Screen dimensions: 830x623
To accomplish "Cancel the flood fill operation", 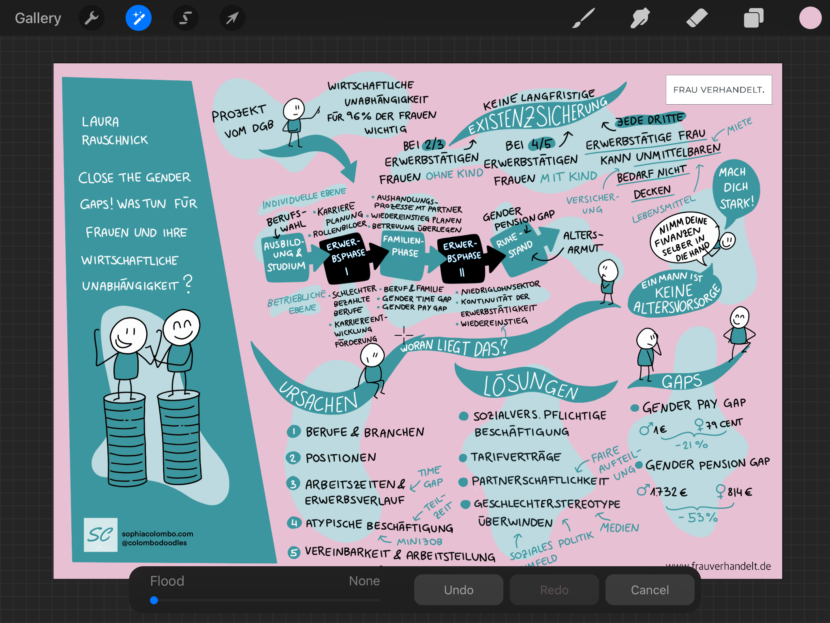I will tap(649, 590).
